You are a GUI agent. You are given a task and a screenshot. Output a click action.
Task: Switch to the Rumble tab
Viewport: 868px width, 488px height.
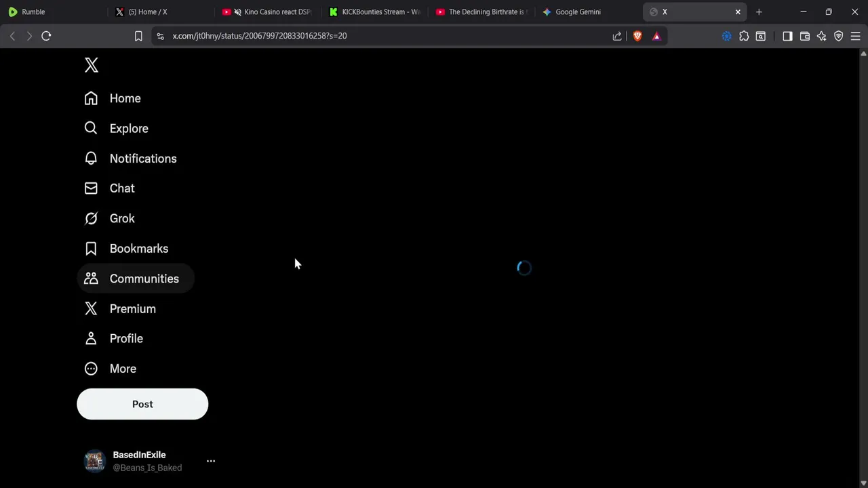click(53, 12)
